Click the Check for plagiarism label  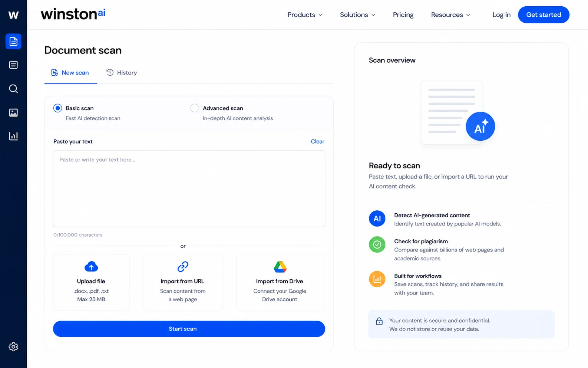[421, 241]
